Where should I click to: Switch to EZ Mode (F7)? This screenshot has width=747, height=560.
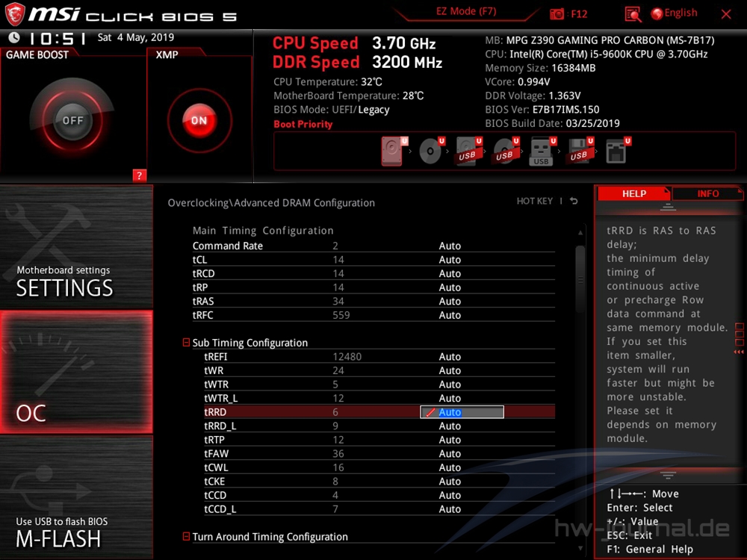coord(466,11)
